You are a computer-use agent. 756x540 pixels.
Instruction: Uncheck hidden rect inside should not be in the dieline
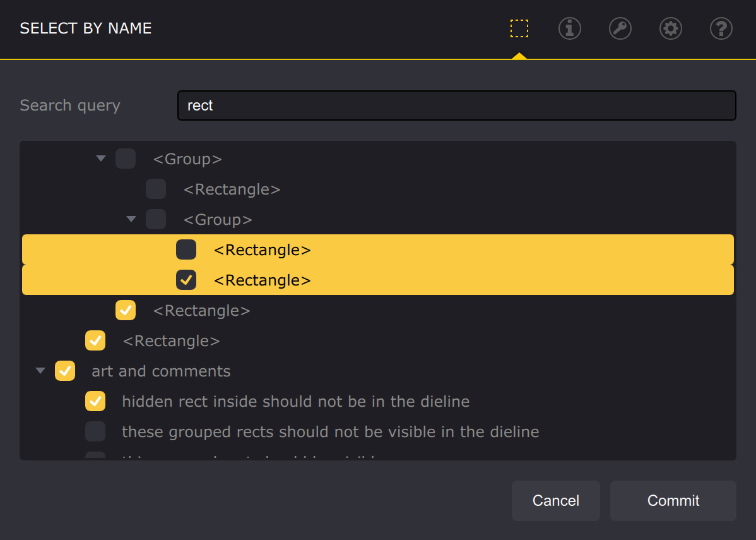95,401
